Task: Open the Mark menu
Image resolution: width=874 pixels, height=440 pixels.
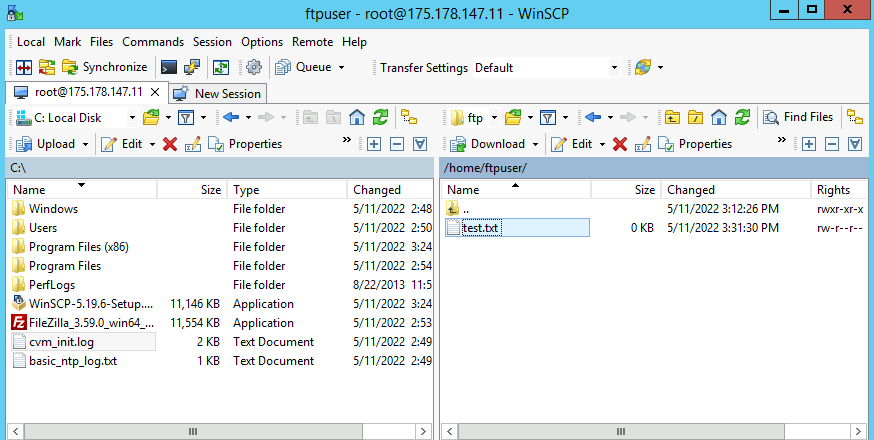Action: tap(67, 42)
